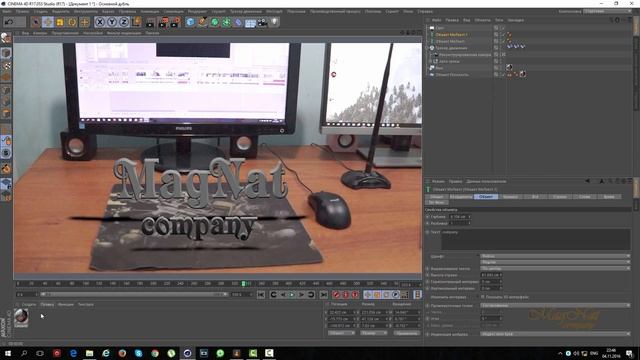Click the green Subdivision Surface generator icon
This screenshot has width=640, height=360.
pyautogui.click(x=214, y=22)
